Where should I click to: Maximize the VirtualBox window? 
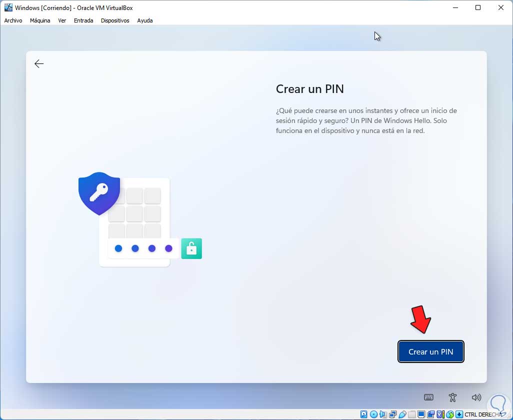(478, 7)
